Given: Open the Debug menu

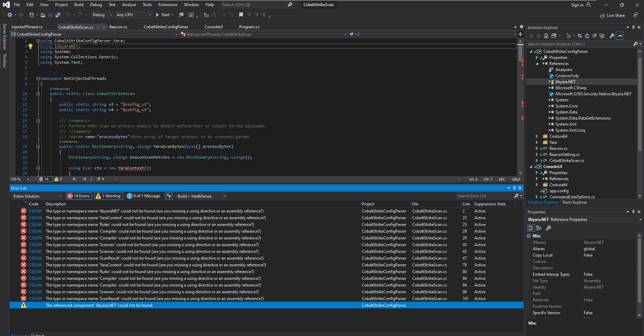Looking at the screenshot, I should [x=96, y=4].
